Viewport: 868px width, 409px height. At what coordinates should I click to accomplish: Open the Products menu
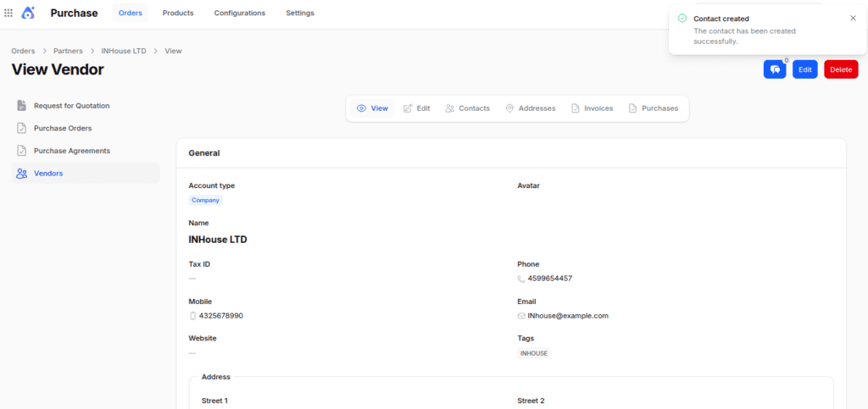point(178,13)
